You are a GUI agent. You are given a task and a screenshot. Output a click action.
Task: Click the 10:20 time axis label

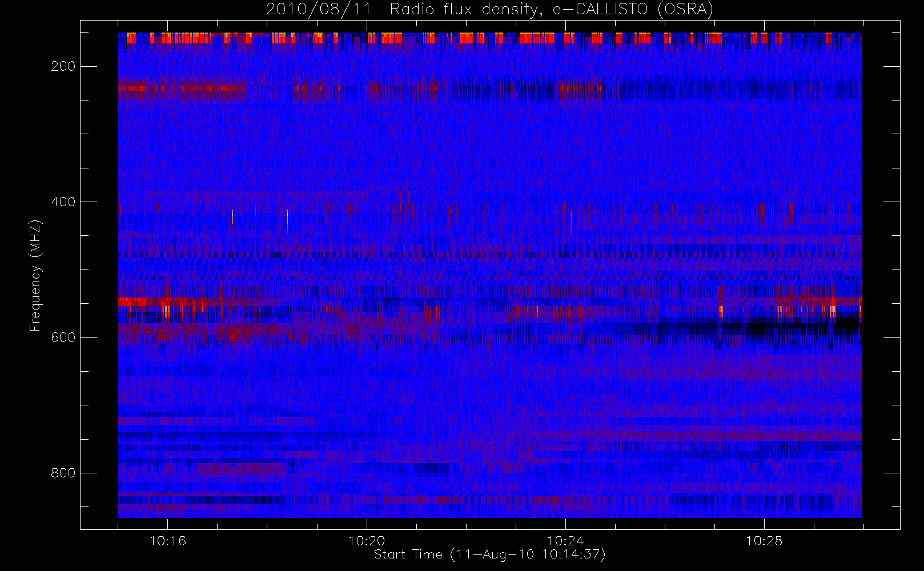tap(367, 541)
